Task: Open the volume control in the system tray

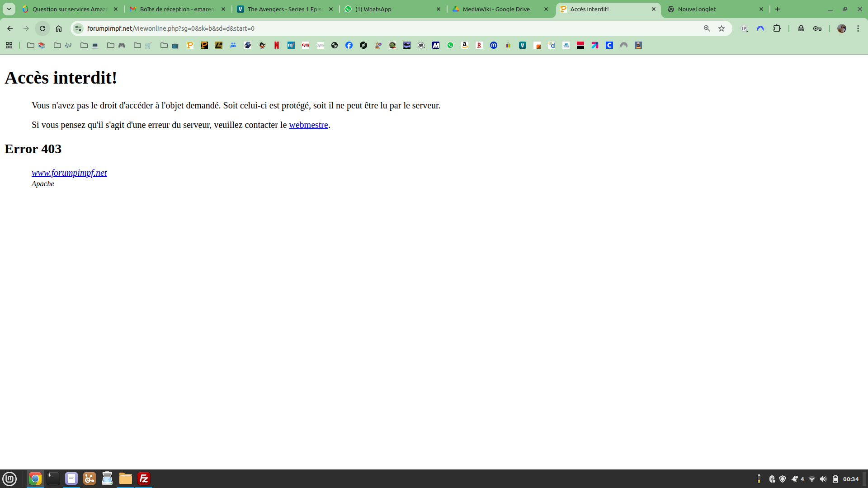Action: [823, 479]
